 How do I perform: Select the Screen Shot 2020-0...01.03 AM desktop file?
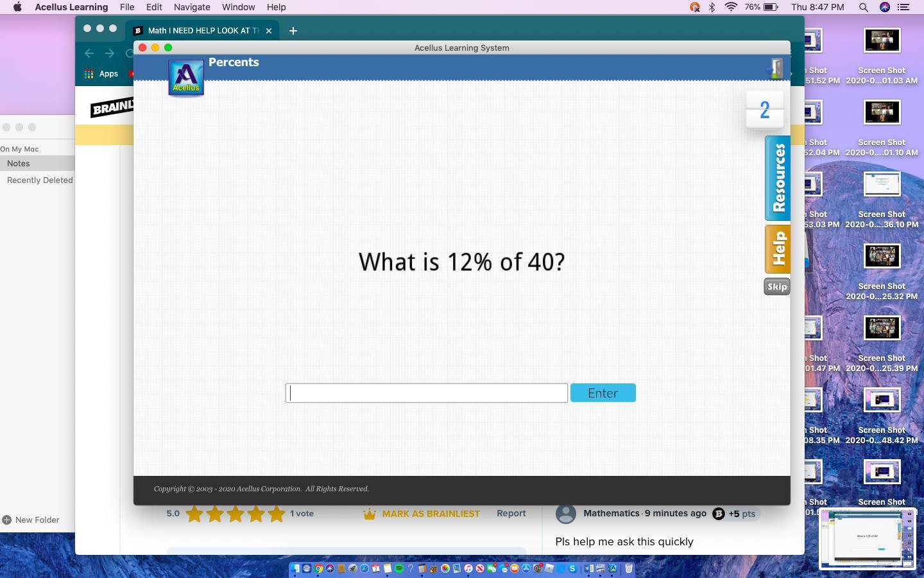882,57
